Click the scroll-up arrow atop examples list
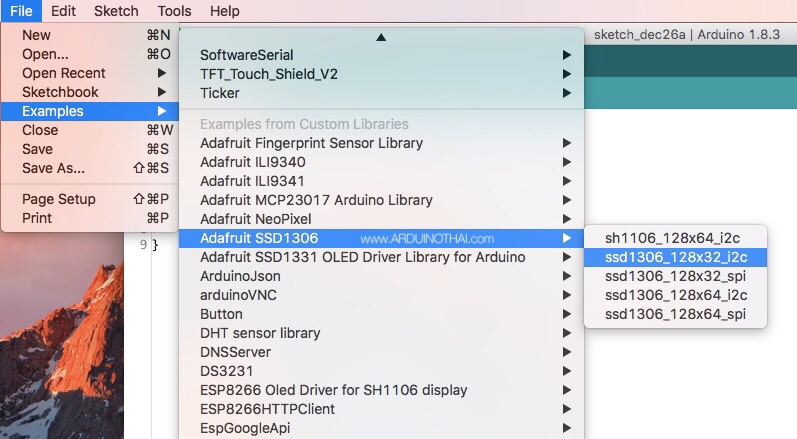The height and width of the screenshot is (439, 797). coord(381,37)
